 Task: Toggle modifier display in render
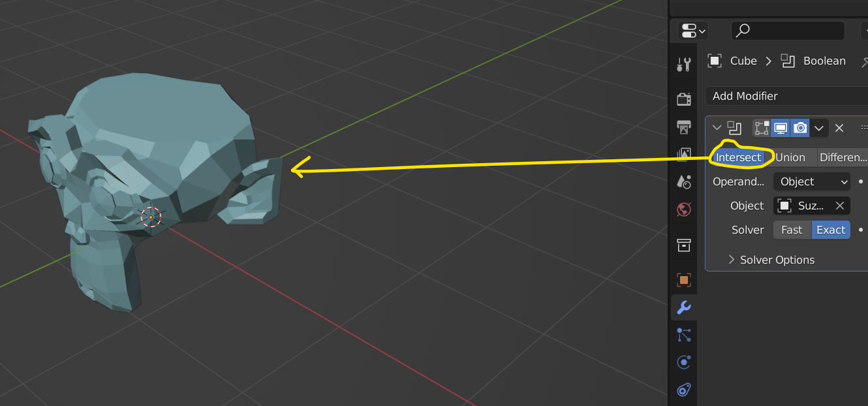[800, 128]
